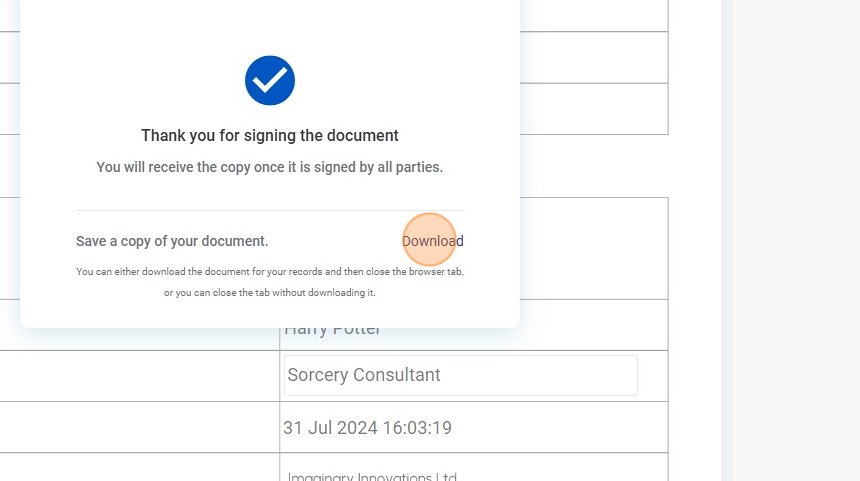This screenshot has height=481, width=860.
Task: Select the "Save a copy of your document" text
Action: coord(172,241)
